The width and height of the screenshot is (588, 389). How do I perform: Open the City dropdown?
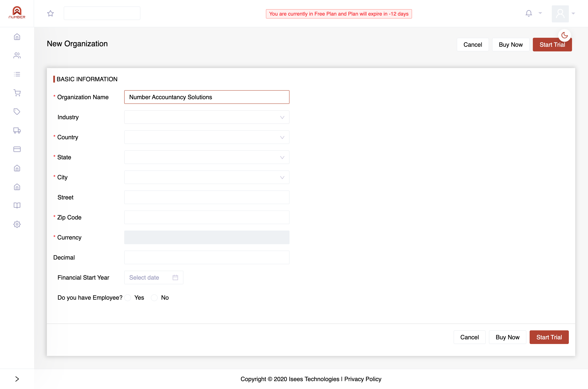pyautogui.click(x=207, y=177)
